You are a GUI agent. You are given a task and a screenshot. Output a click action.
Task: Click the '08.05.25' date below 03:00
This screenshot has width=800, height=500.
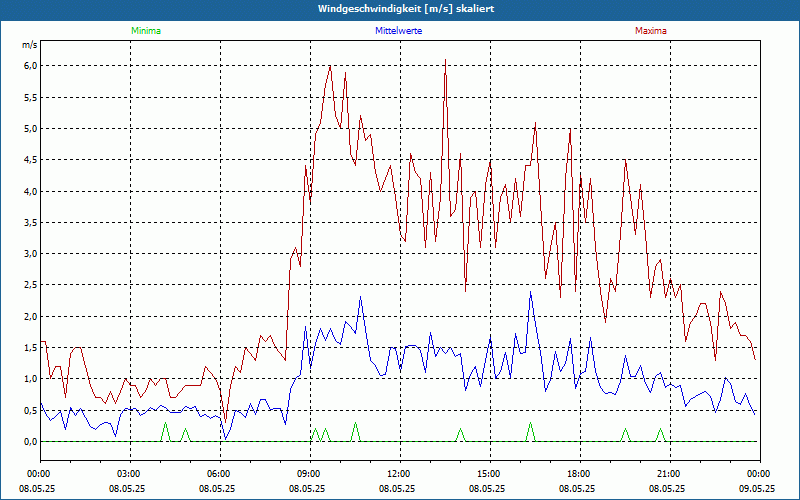tap(127, 488)
